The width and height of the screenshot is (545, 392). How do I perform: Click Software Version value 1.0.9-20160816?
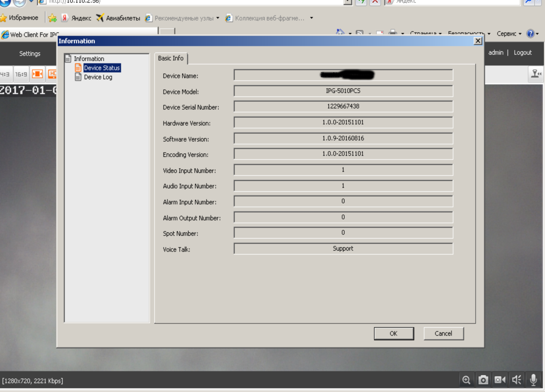(343, 138)
